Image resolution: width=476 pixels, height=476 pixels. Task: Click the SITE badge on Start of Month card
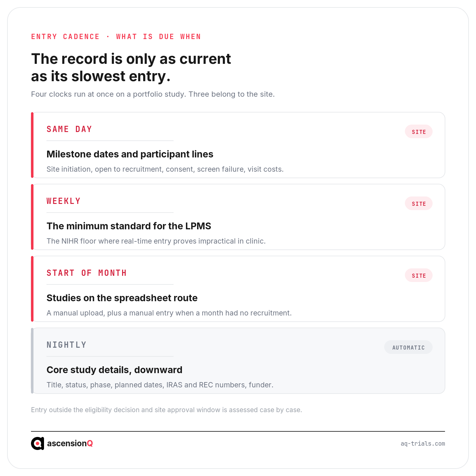pyautogui.click(x=419, y=275)
